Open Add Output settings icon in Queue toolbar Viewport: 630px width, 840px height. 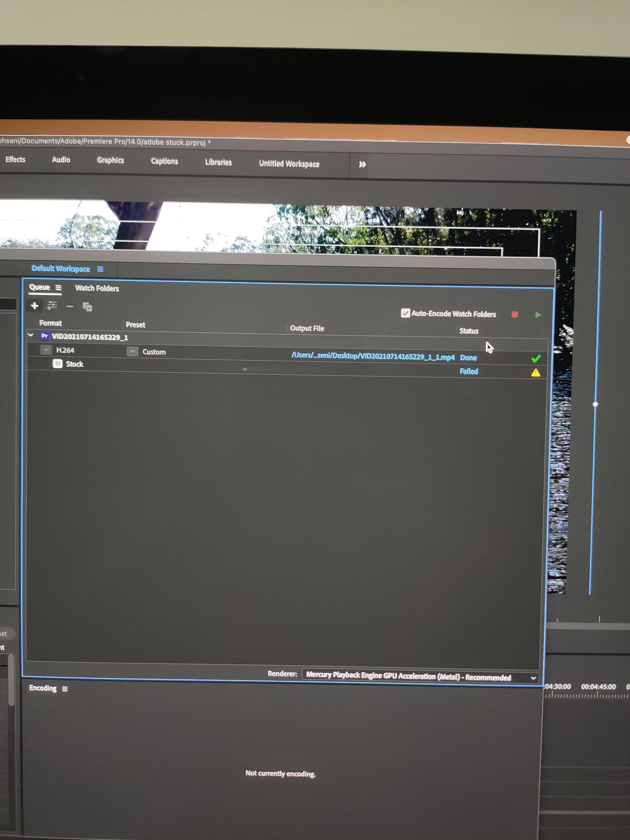tap(52, 305)
